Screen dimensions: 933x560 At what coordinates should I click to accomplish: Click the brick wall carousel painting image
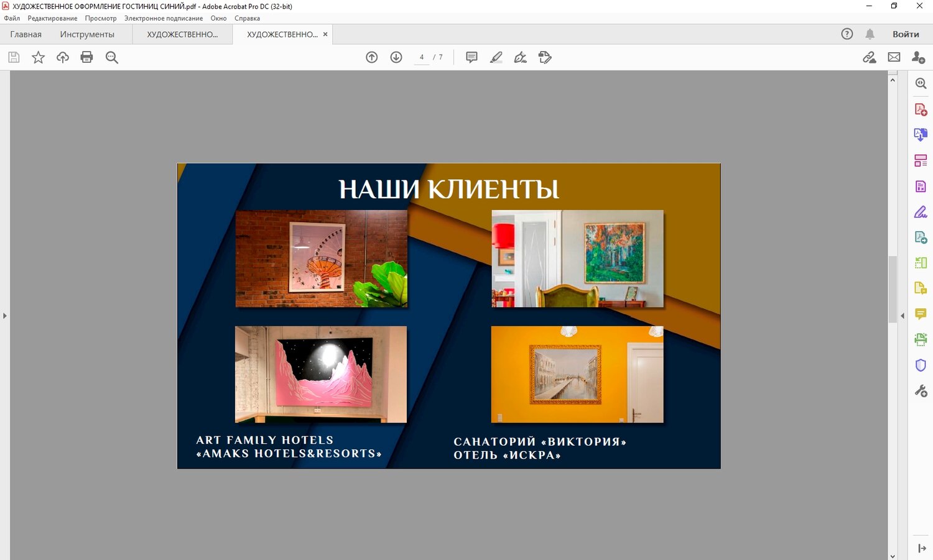tap(322, 259)
